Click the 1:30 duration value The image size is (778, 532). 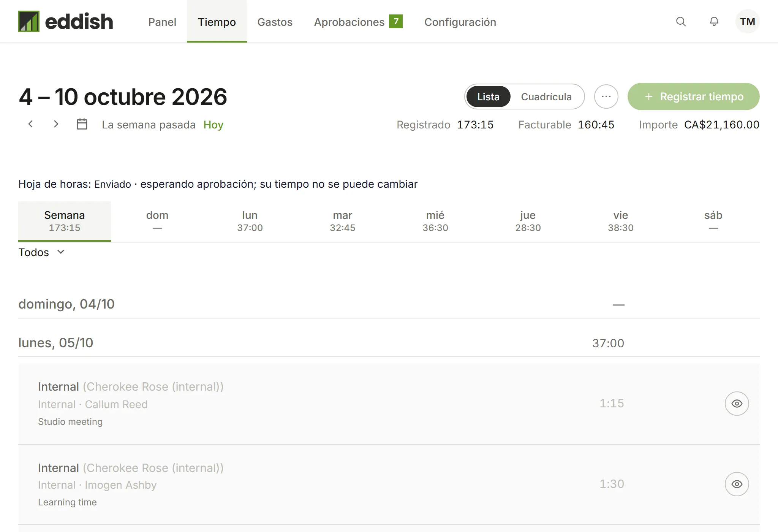point(612,484)
